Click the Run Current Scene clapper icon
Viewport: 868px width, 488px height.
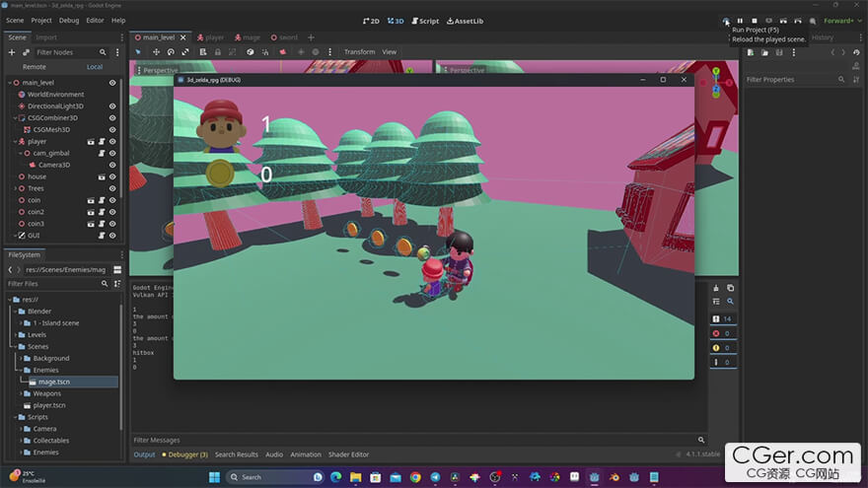[x=783, y=21]
